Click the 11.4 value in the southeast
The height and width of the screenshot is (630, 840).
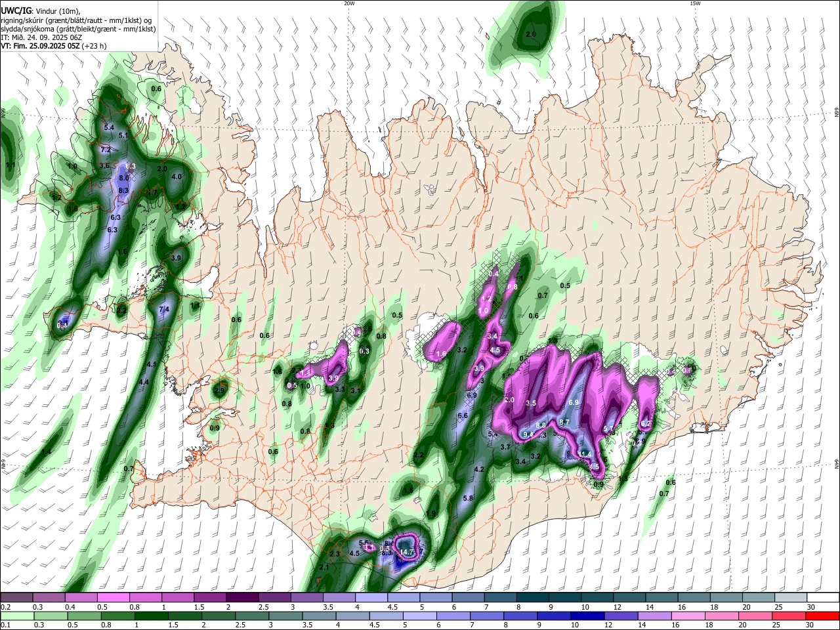pyautogui.click(x=585, y=454)
